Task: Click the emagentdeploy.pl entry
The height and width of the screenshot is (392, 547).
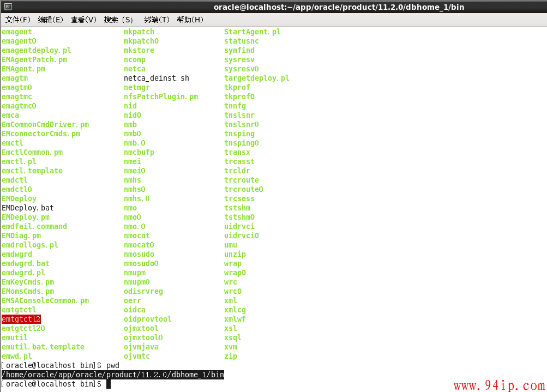Action: coord(37,50)
